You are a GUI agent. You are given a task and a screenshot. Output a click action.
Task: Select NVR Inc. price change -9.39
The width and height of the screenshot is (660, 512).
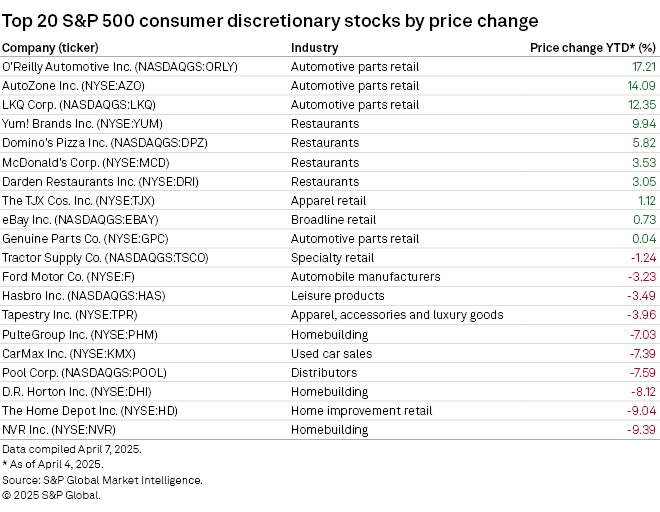[x=641, y=429]
